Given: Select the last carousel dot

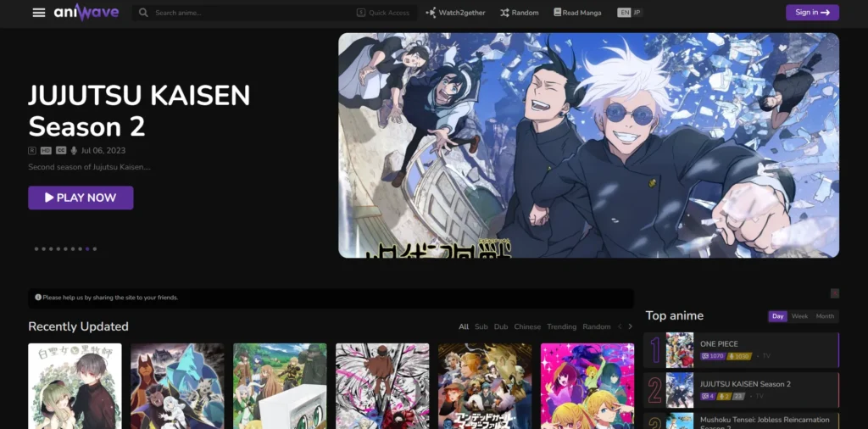Looking at the screenshot, I should (x=95, y=249).
